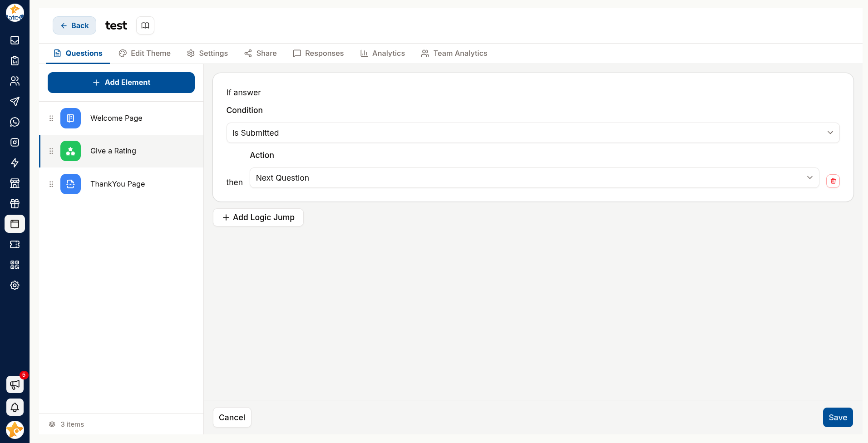The image size is (868, 443).
Task: Open the ticket coupon icon in sidebar
Action: (x=15, y=245)
